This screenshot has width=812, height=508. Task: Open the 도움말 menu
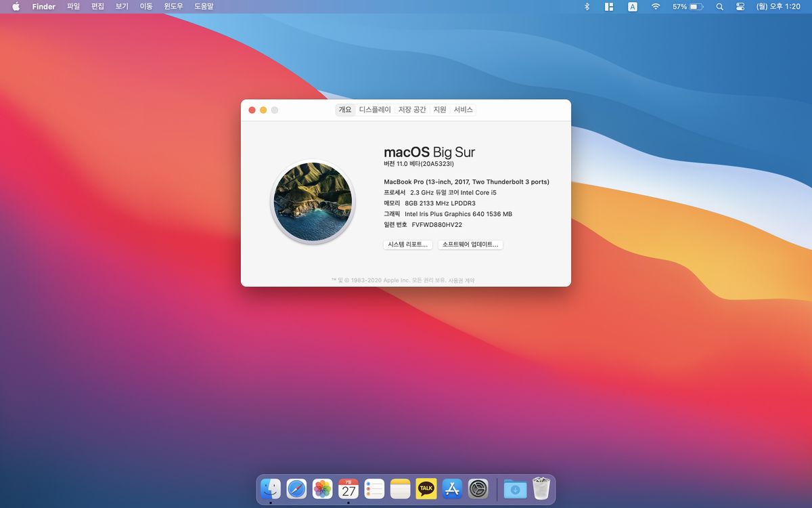(204, 6)
